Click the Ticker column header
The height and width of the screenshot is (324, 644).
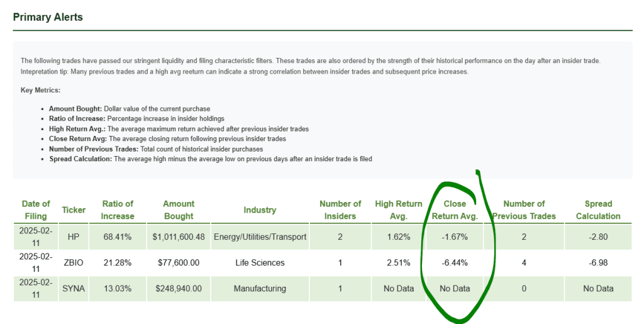pos(74,209)
